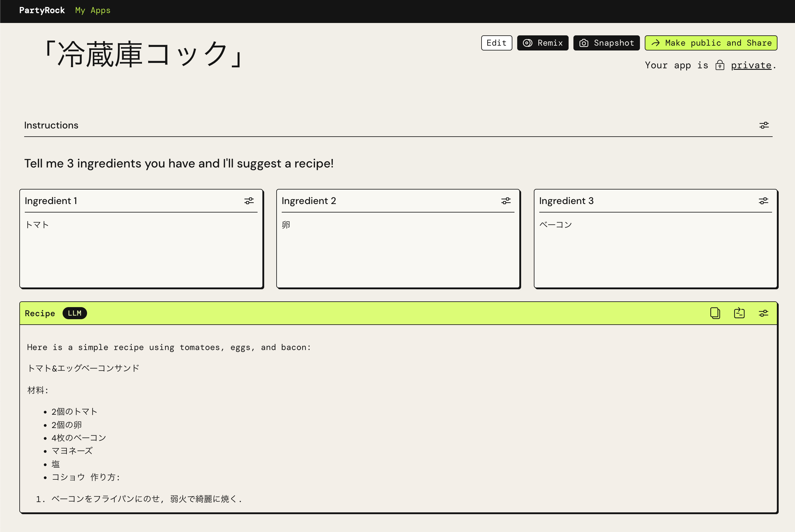The image size is (795, 532).
Task: Open the private visibility link
Action: tap(751, 65)
